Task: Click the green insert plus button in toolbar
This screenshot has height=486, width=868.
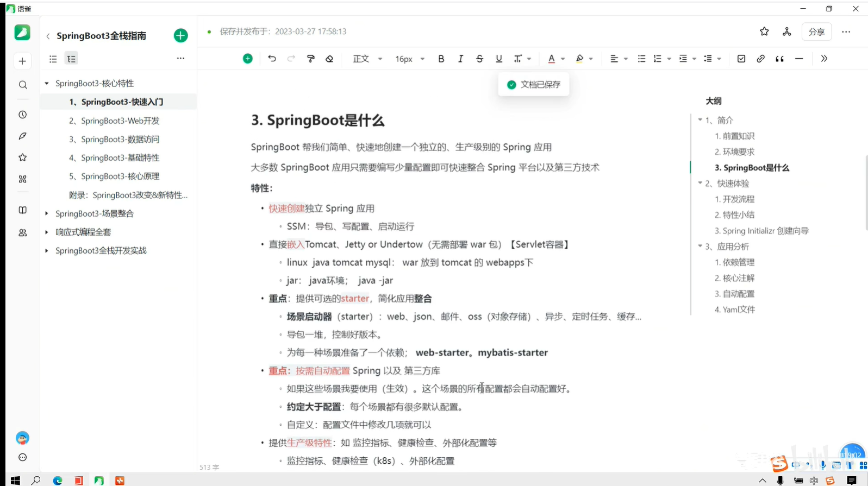Action: point(247,59)
